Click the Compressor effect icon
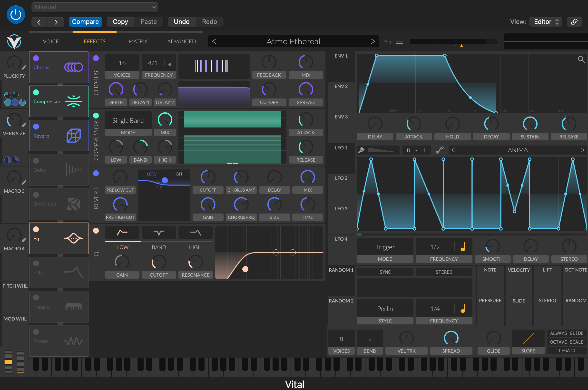Viewport: 588px width, 390px height. (74, 101)
